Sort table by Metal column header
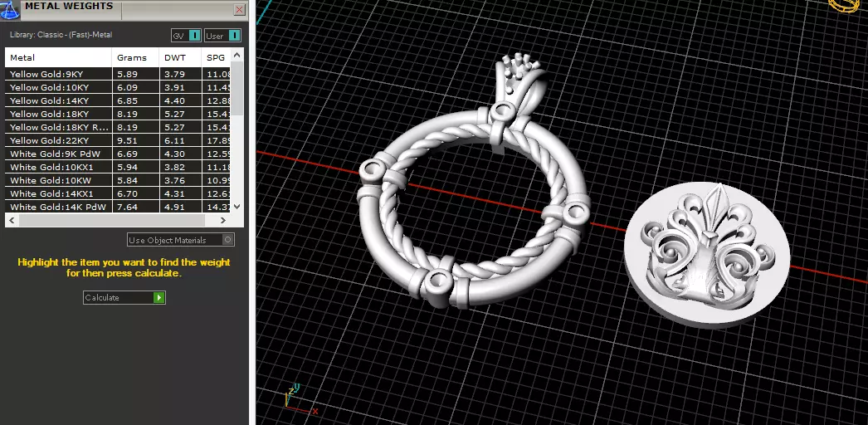This screenshot has height=425, width=868. click(x=59, y=57)
